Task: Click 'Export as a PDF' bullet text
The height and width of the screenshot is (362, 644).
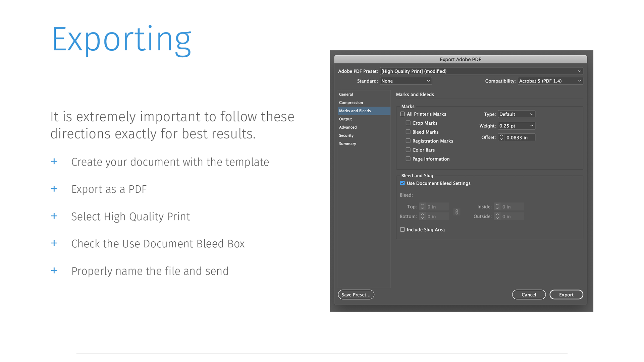Action: [109, 189]
